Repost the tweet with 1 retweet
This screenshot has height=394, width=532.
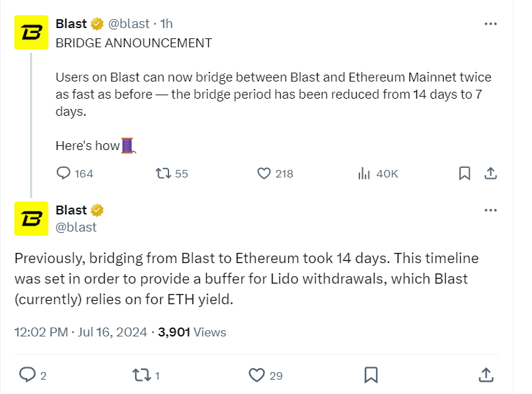pos(146,375)
